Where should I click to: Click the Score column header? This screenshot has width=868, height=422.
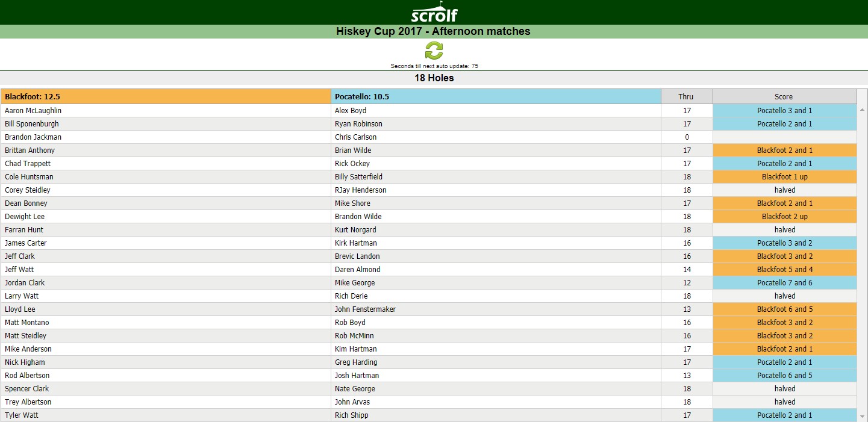(x=784, y=96)
